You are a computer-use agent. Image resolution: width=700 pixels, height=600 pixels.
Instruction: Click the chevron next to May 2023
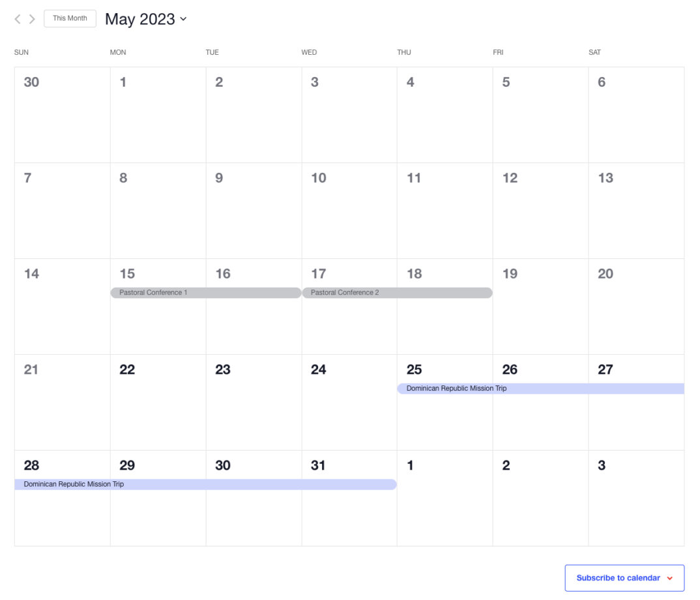click(x=183, y=20)
